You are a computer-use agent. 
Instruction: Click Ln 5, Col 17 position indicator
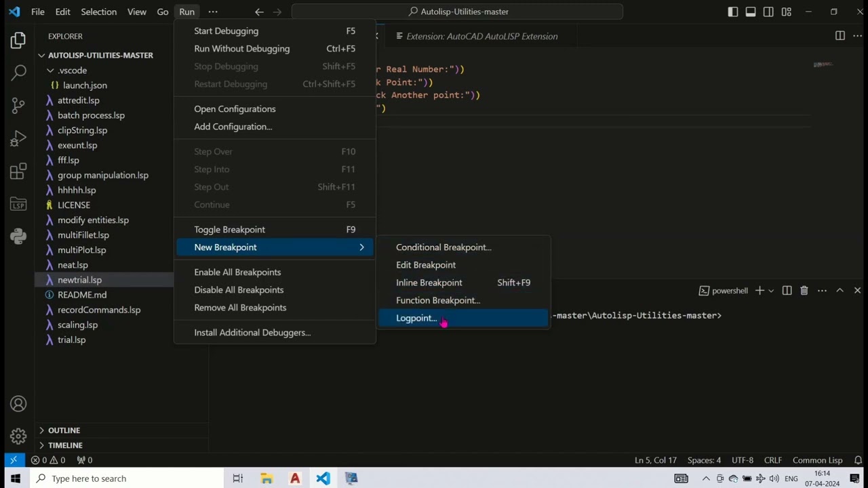coord(656,460)
